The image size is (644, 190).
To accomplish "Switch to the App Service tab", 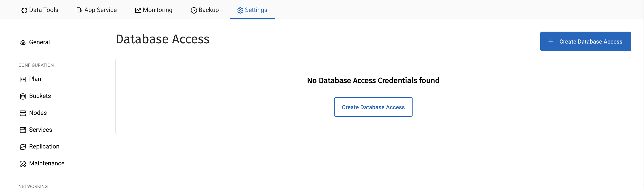I will (96, 10).
